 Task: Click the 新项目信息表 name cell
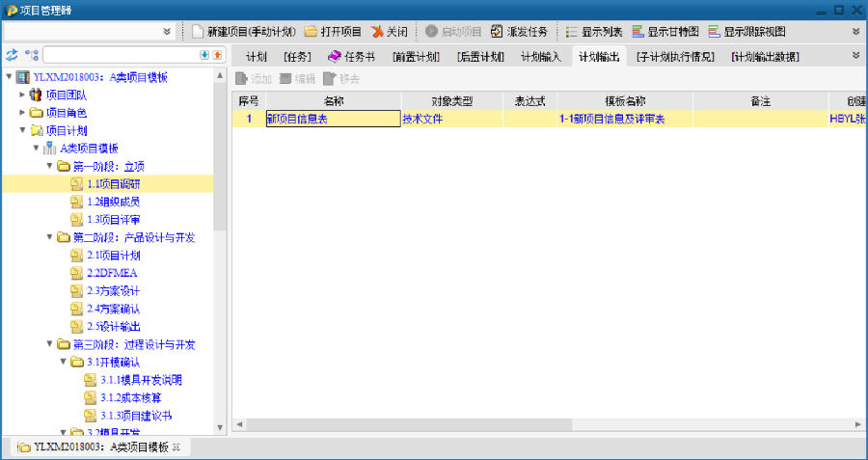coord(334,119)
